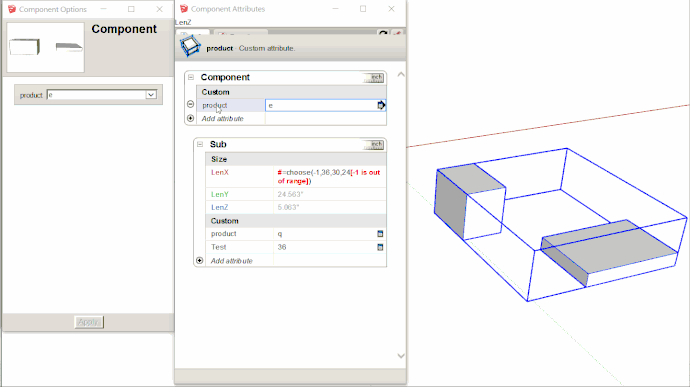The height and width of the screenshot is (387, 690).
Task: Click the toggle formula view icon at top right
Action: point(397,33)
